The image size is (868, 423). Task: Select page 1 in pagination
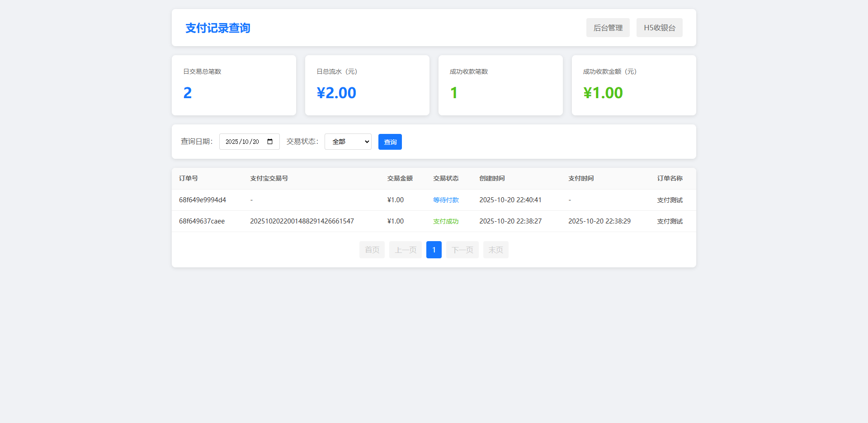434,250
